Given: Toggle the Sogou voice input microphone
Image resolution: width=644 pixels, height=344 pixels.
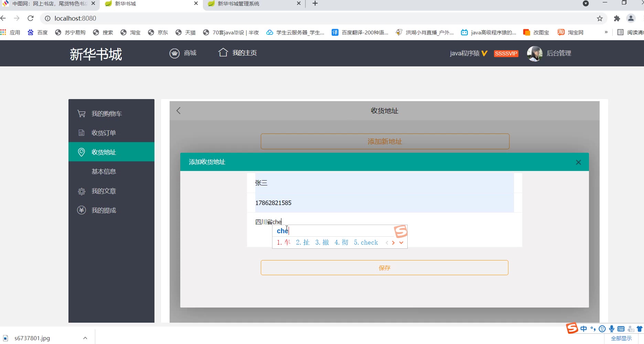Looking at the screenshot, I should 612,329.
